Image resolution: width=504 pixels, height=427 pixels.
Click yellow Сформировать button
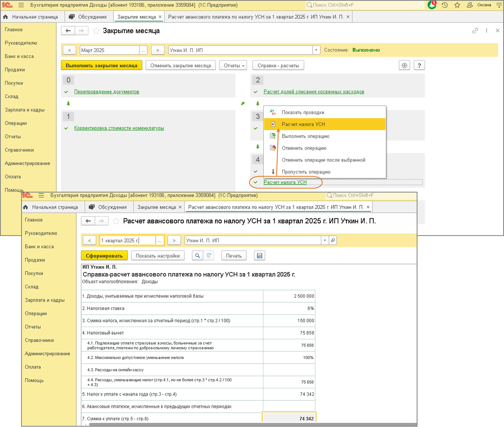(x=104, y=256)
